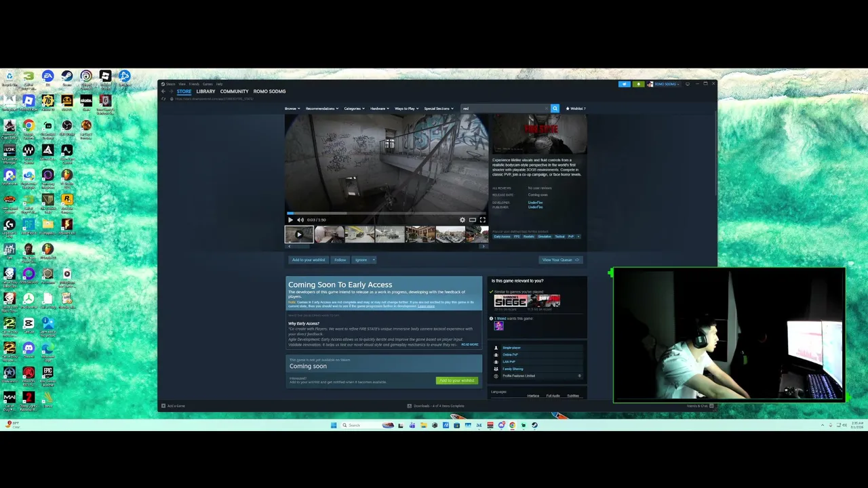Open the Family Sharing feature link
Image resolution: width=868 pixels, height=488 pixels.
513,369
